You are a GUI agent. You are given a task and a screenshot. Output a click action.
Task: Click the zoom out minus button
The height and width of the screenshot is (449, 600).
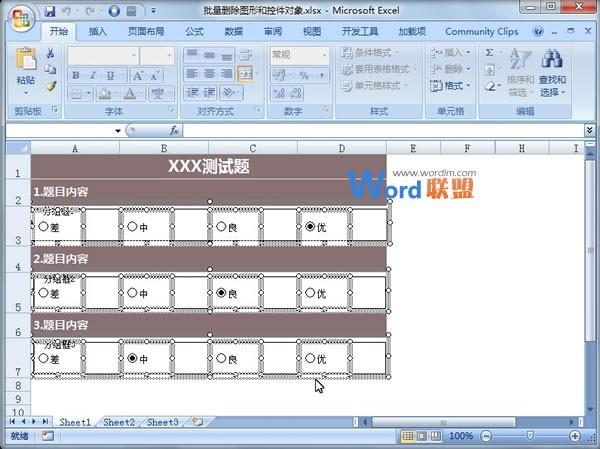coord(486,436)
